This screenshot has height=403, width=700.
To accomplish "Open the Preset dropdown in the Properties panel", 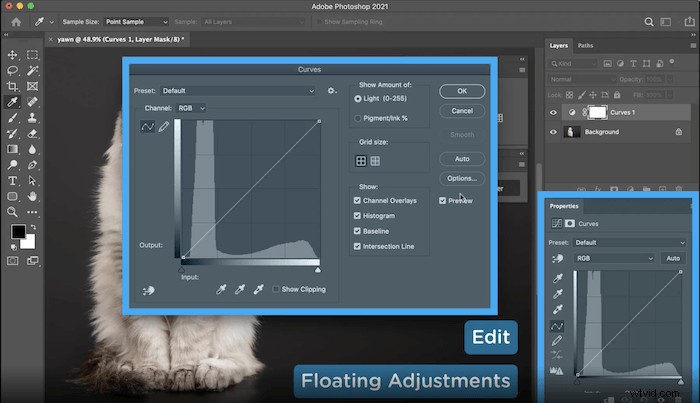I will (630, 243).
